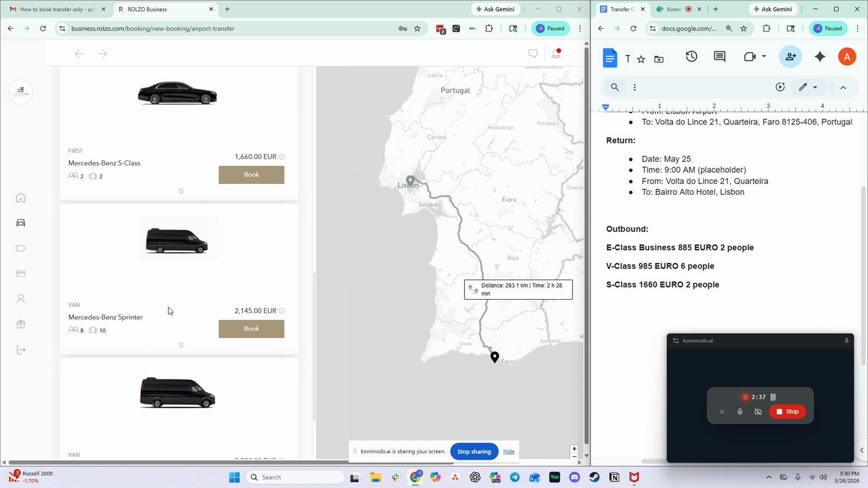Click the logout icon in ROLZO sidebar
868x488 pixels.
pyautogui.click(x=21, y=350)
